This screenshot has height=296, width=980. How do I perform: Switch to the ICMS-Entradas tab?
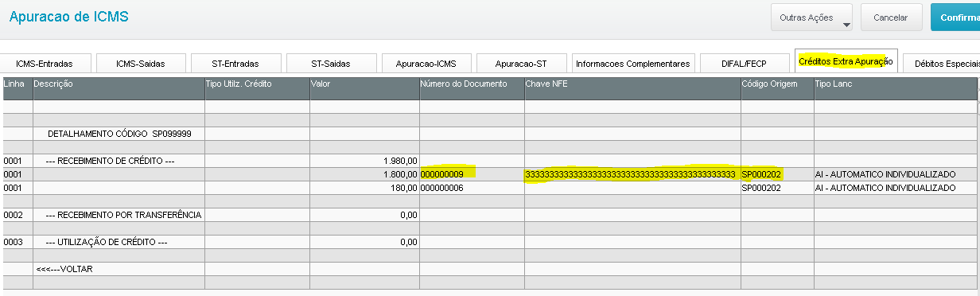point(45,64)
